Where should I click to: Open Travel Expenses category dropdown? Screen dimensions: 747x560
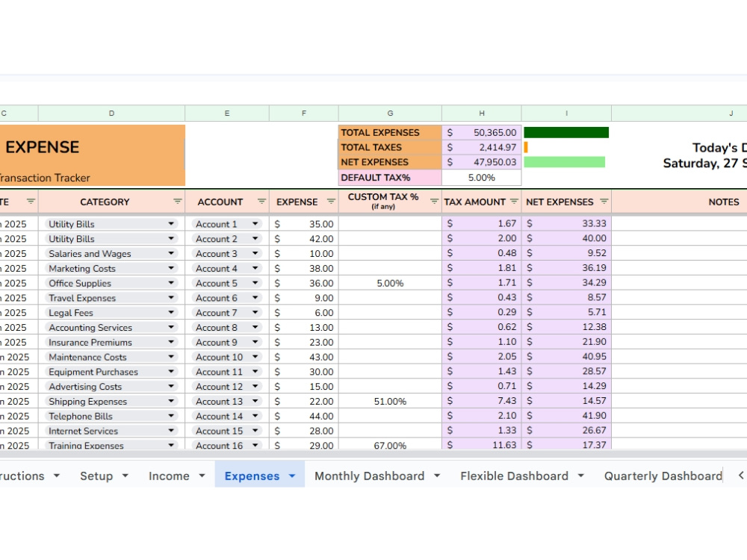tap(170, 298)
